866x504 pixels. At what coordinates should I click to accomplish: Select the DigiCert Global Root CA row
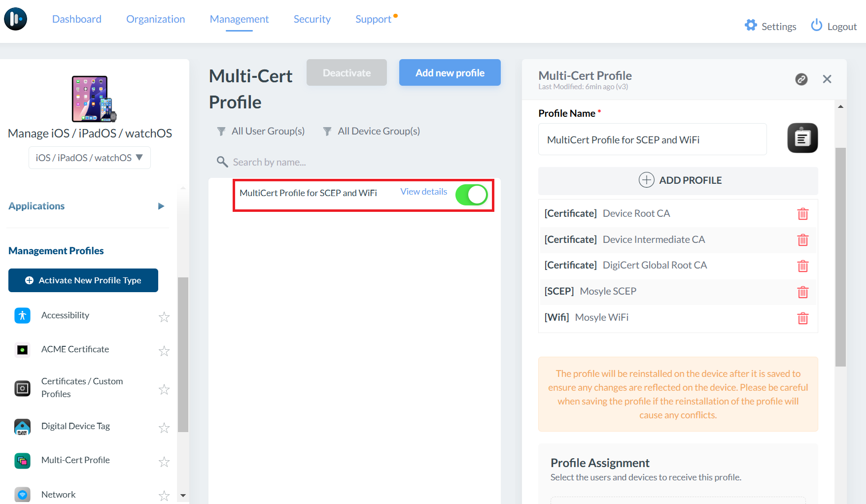(678, 266)
